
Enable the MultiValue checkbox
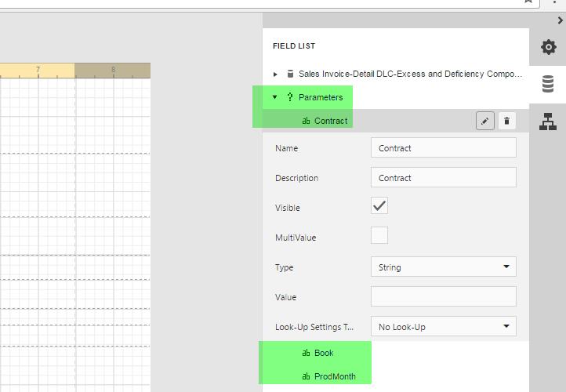point(379,236)
